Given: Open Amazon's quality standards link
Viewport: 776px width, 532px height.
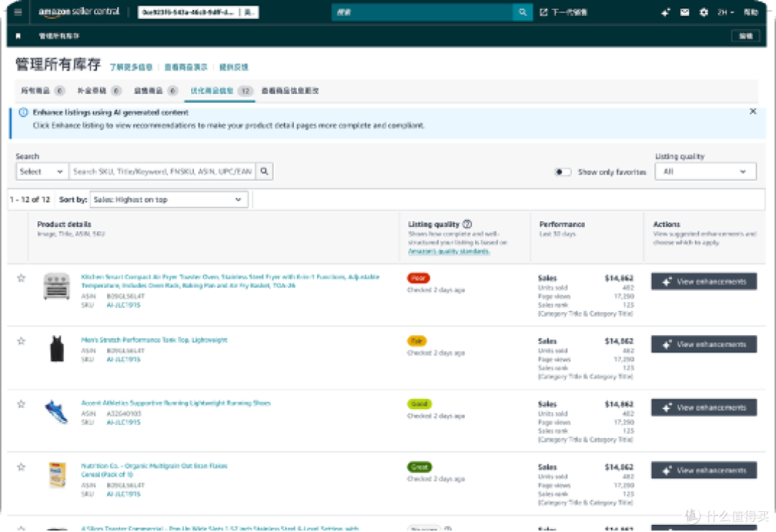Looking at the screenshot, I should (449, 251).
